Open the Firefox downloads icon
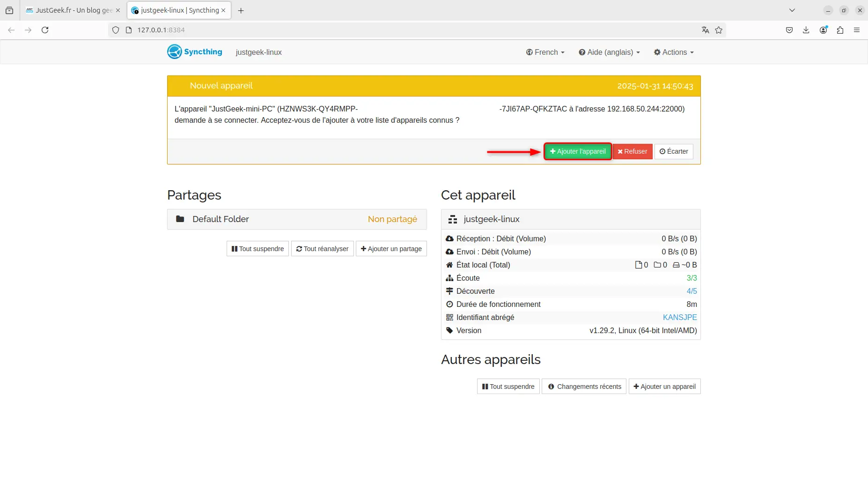Viewport: 868px width, 491px height. [806, 30]
